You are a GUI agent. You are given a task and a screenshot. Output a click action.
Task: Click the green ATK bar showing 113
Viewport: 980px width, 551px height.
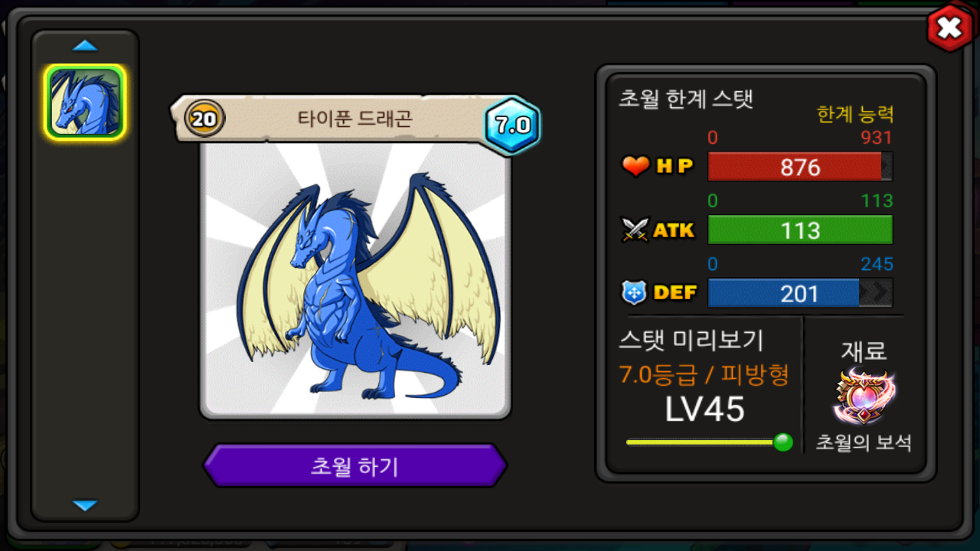(x=800, y=230)
